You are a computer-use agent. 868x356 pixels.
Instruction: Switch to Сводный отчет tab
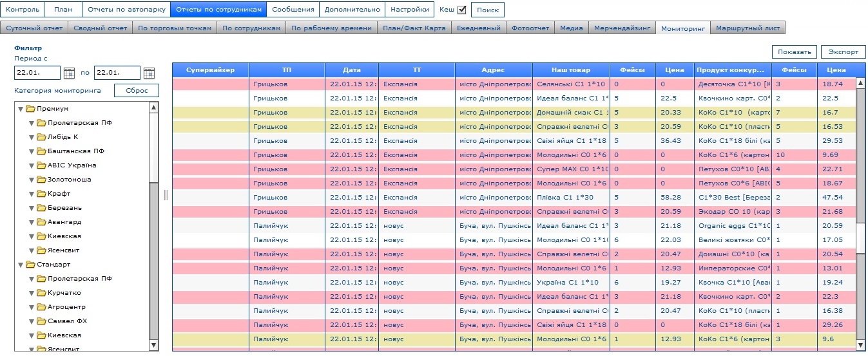[x=101, y=28]
